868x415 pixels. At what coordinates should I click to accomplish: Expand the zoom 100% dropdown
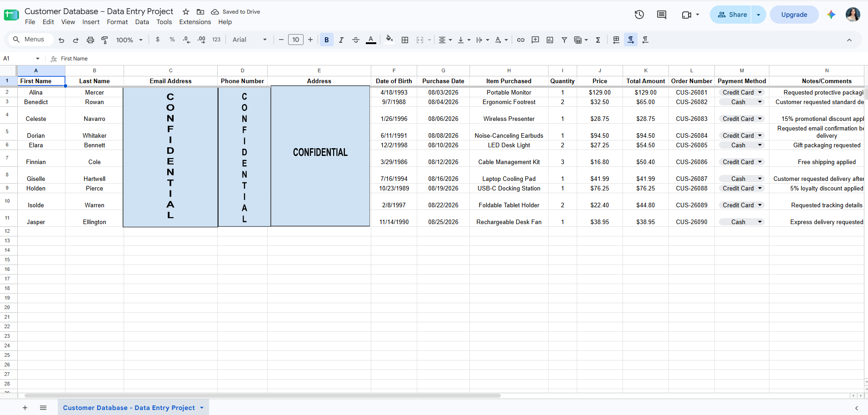(130, 40)
